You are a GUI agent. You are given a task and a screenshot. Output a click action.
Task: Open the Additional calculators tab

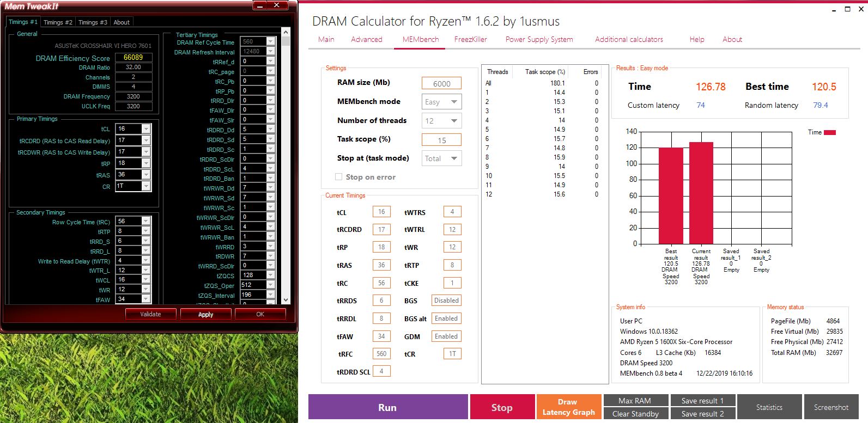(629, 39)
